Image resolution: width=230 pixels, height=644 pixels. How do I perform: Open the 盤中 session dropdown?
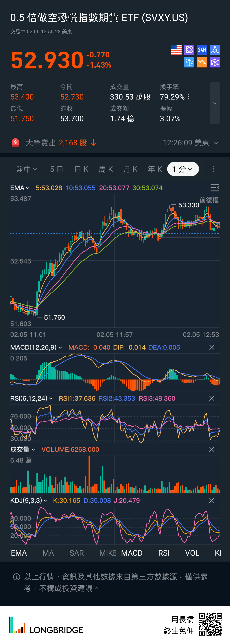[x=27, y=169]
